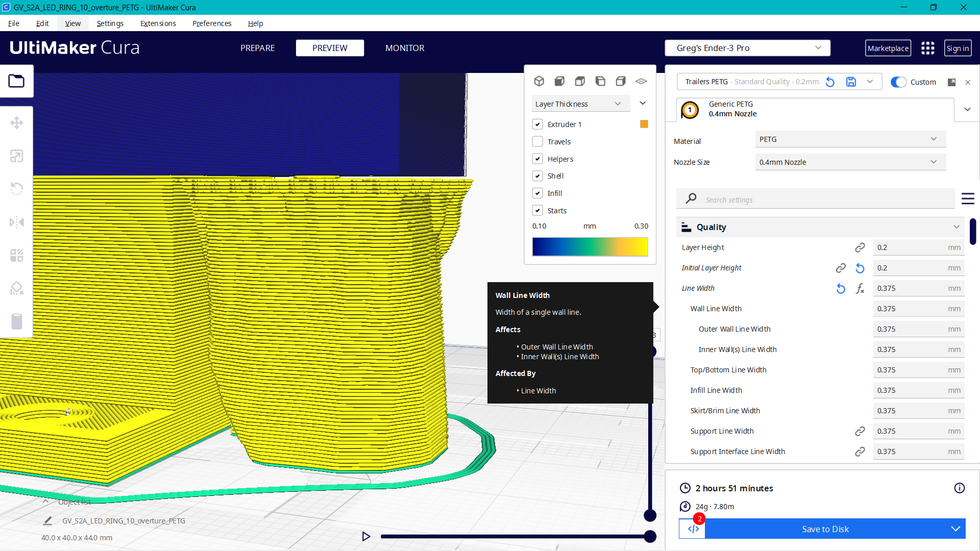This screenshot has height=551, width=980.
Task: Switch to the MONITOR stage
Action: point(405,48)
